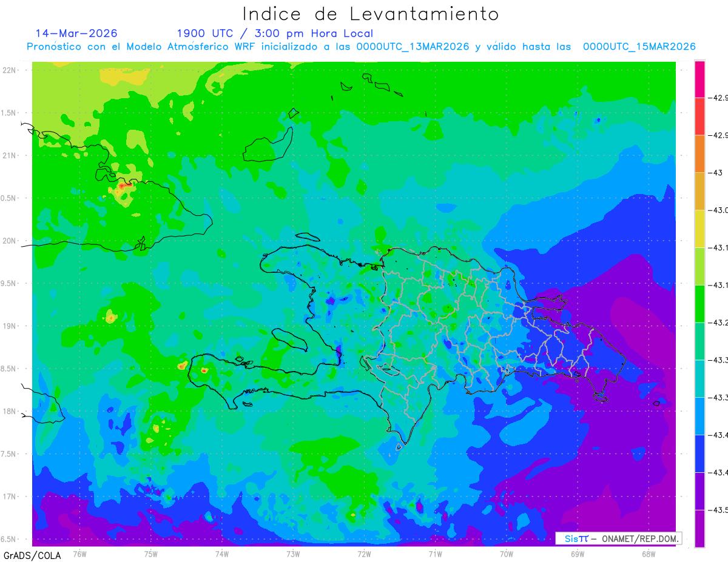Click the '70W' longitude label

pyautogui.click(x=507, y=553)
